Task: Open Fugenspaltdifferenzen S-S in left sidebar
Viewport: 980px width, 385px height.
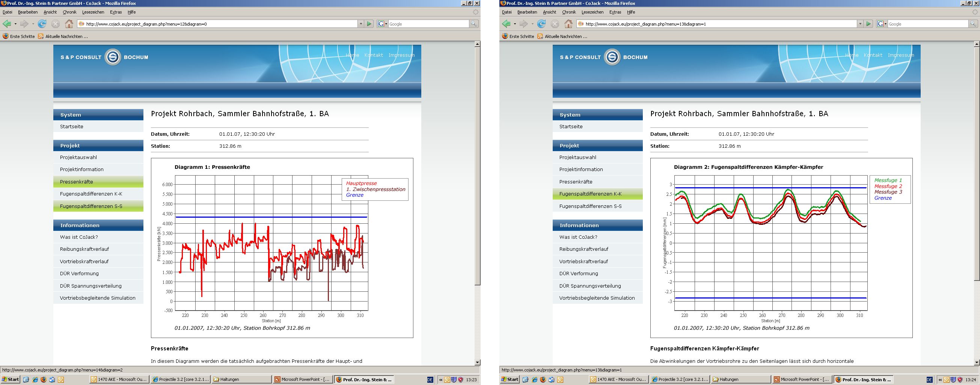Action: (91, 206)
